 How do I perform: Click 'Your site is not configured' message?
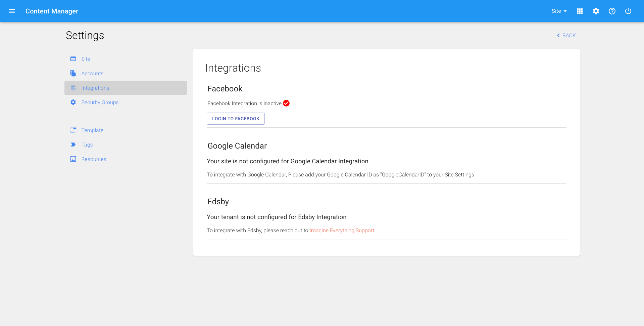coord(287,161)
